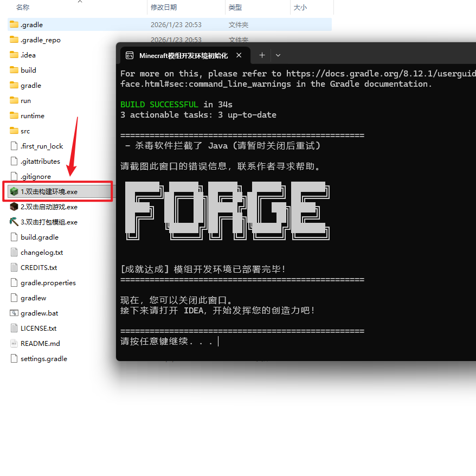Close the Minecraft模组开发环境初始化 terminal tab
Viewport: 476px width, 476px height.
(239, 55)
